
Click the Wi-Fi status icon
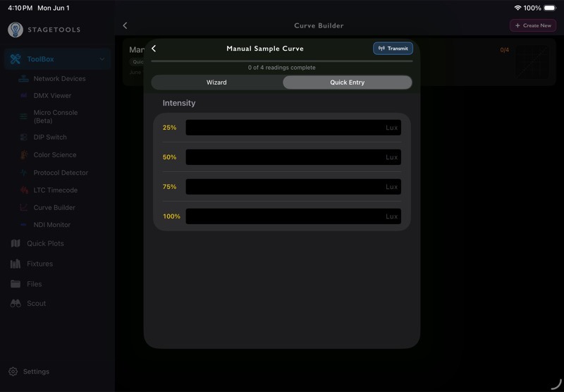click(517, 8)
